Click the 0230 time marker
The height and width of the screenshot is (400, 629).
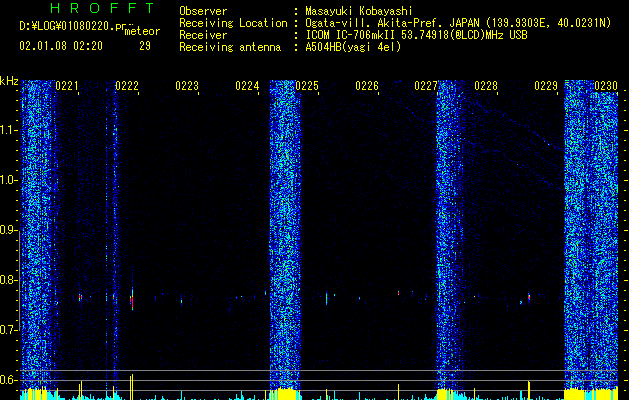pos(606,86)
